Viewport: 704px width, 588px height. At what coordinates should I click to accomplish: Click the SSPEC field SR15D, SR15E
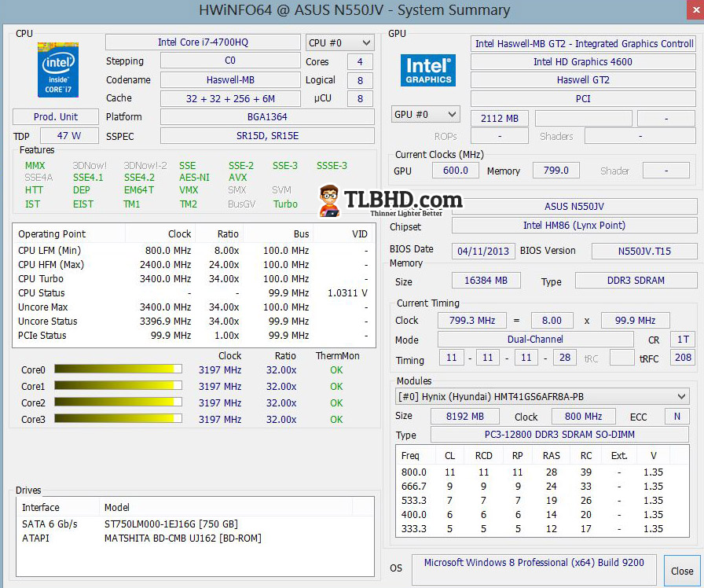[267, 136]
